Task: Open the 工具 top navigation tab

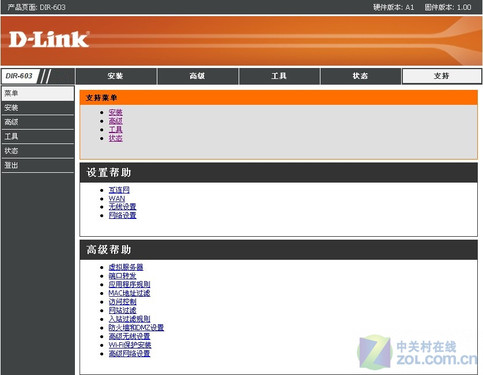Action: tap(279, 76)
